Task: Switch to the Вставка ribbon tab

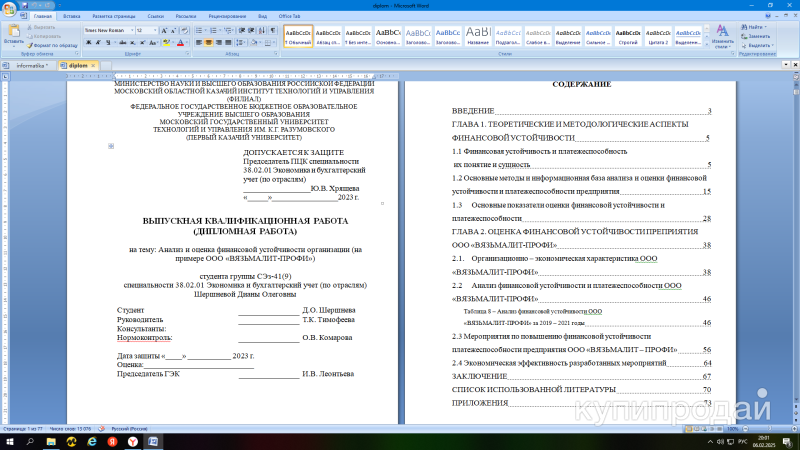Action: 72,17
